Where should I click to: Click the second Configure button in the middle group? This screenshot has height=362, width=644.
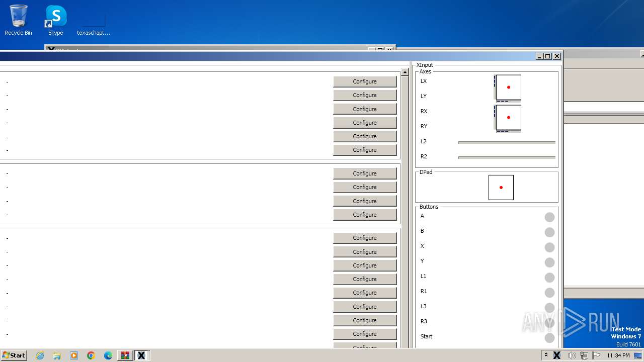[365, 187]
